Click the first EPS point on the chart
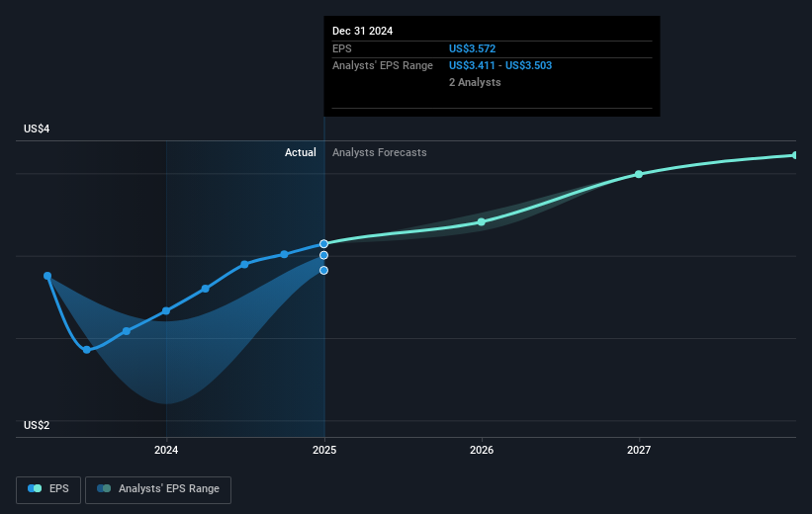Screen dimensions: 812x514 click(x=47, y=276)
